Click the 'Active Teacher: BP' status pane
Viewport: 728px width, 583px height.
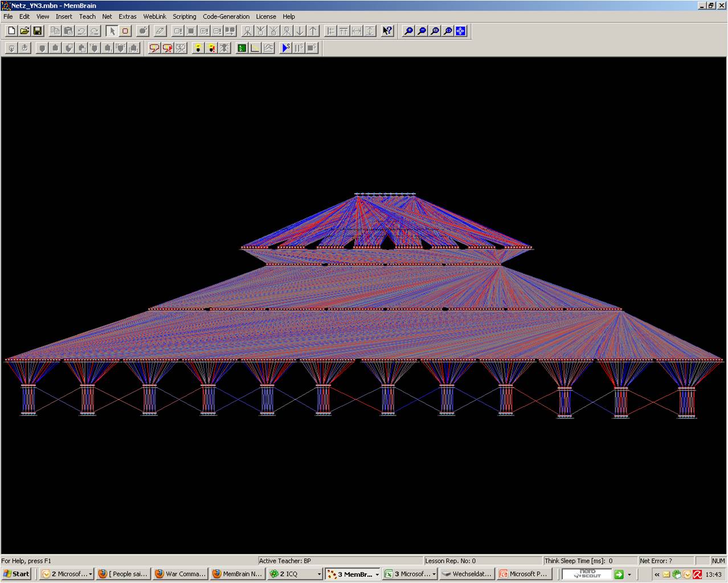click(x=340, y=561)
